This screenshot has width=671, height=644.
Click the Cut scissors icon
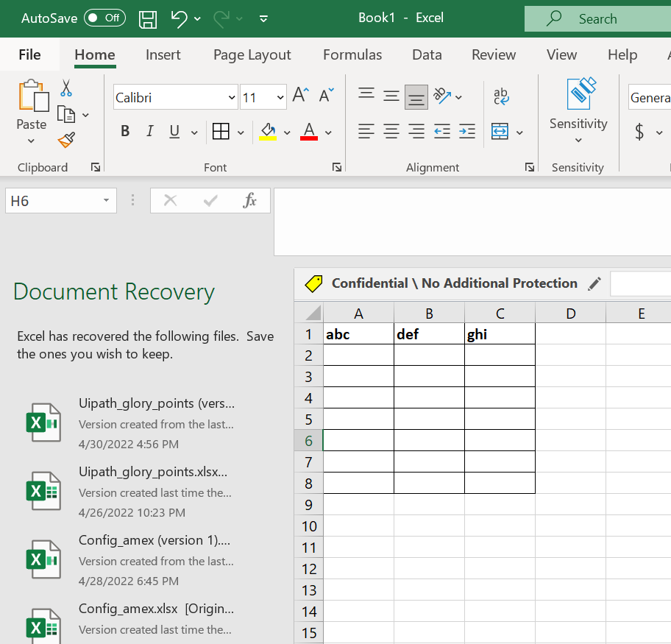coord(66,88)
